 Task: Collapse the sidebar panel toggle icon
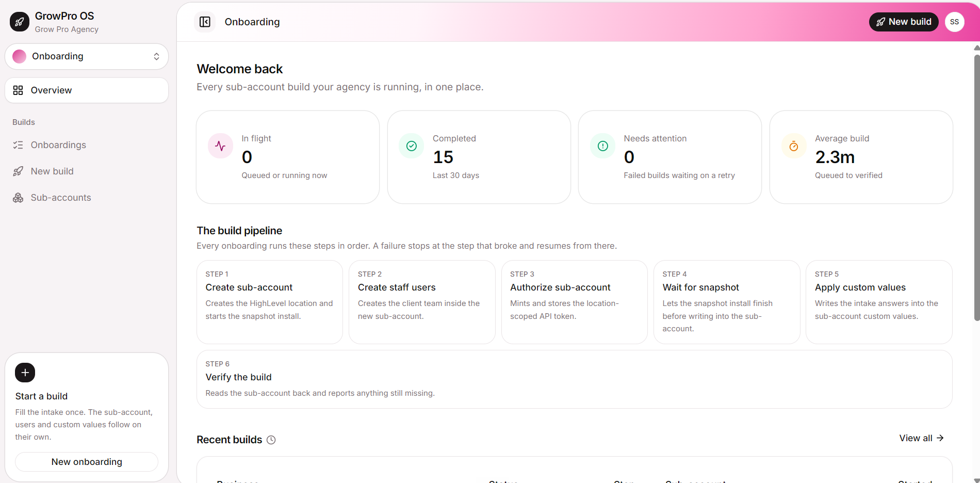205,22
